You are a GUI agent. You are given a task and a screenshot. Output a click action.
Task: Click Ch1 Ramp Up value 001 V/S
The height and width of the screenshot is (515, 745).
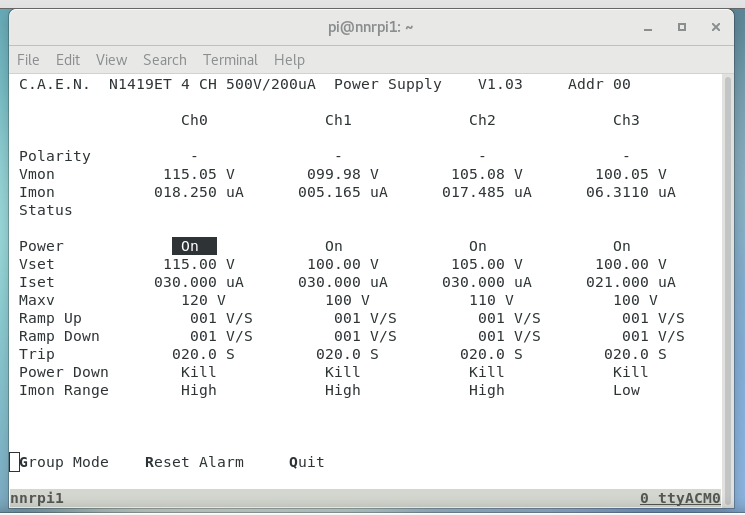365,318
